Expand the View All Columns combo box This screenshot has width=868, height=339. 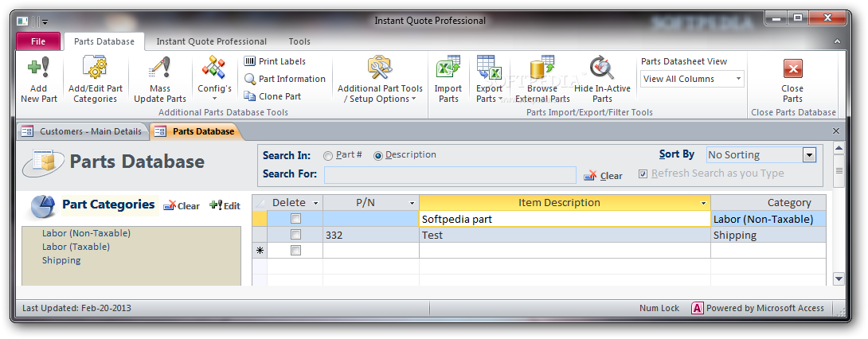tap(738, 79)
